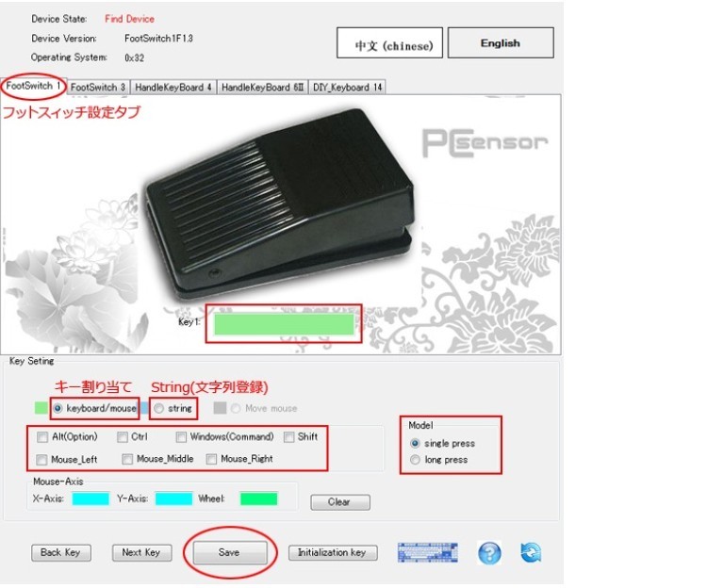
Task: Tick the Ctrl modifier checkbox
Action: pos(123,437)
